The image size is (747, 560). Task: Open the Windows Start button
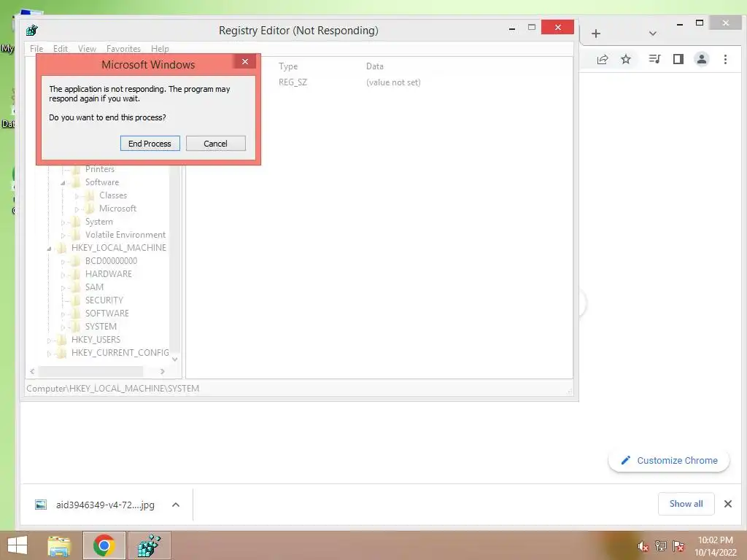coord(18,545)
